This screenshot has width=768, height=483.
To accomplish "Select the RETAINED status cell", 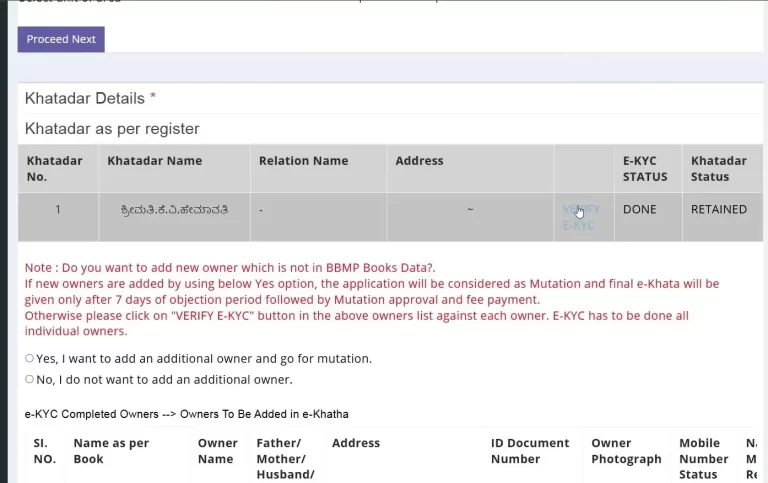I will tap(719, 209).
